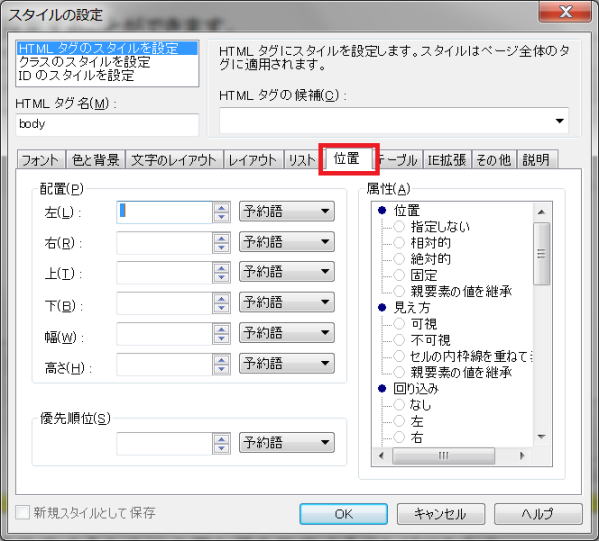Image resolution: width=599 pixels, height=541 pixels.
Task: Open the 予約語 dropdown for 上(T)
Action: (x=287, y=272)
